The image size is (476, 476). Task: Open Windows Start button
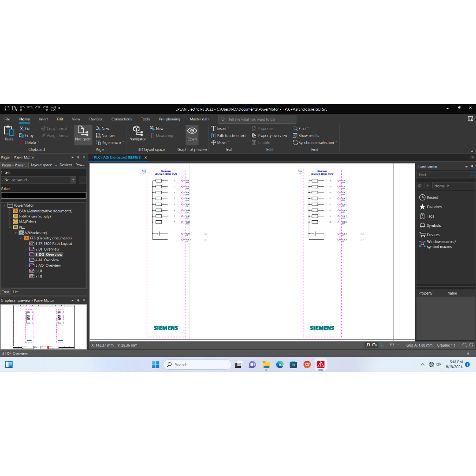click(155, 364)
